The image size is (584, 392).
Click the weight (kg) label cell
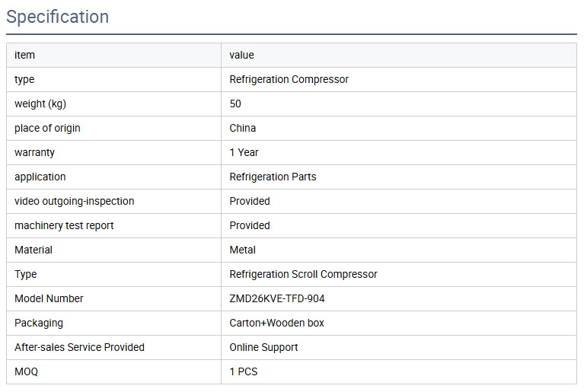(46, 104)
